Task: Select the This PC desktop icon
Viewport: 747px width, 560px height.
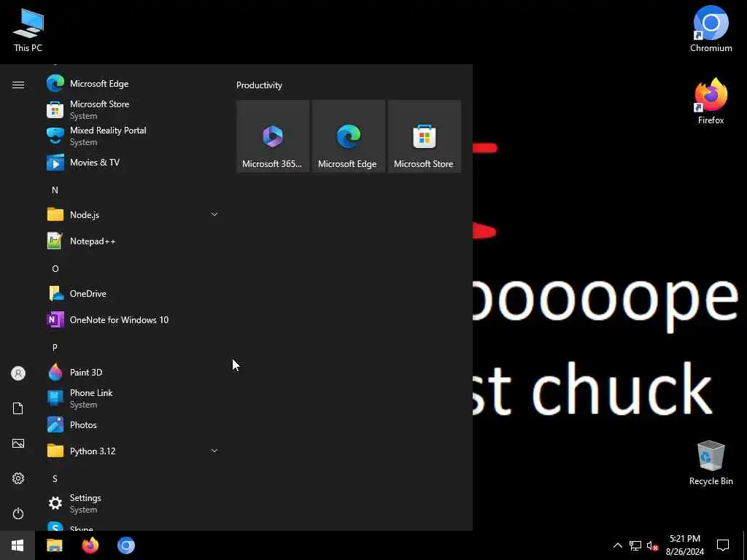Action: 28,30
